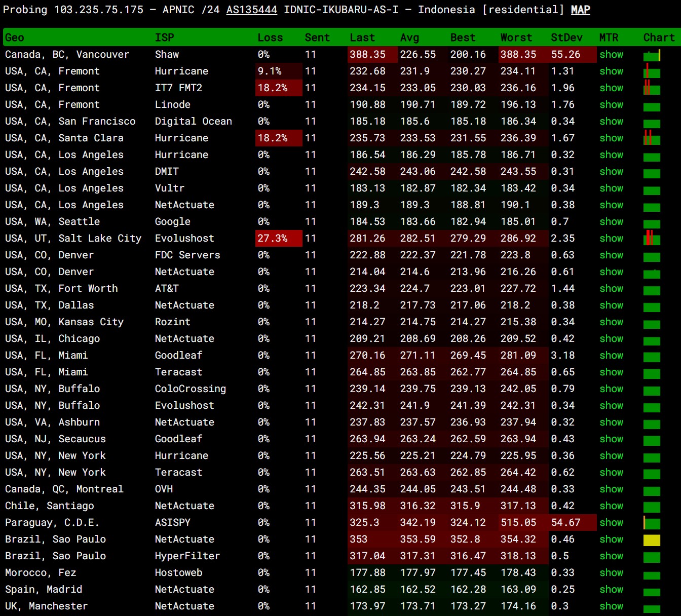681x616 pixels.
Task: Click "HyperFilter" ISP cell
Action: 187,556
